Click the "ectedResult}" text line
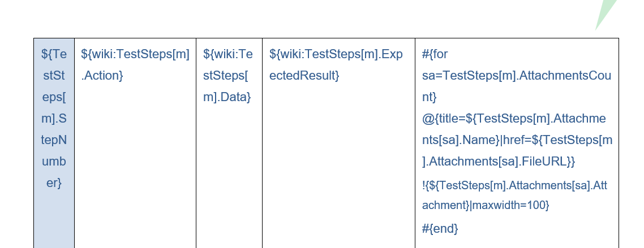 [x=304, y=76]
